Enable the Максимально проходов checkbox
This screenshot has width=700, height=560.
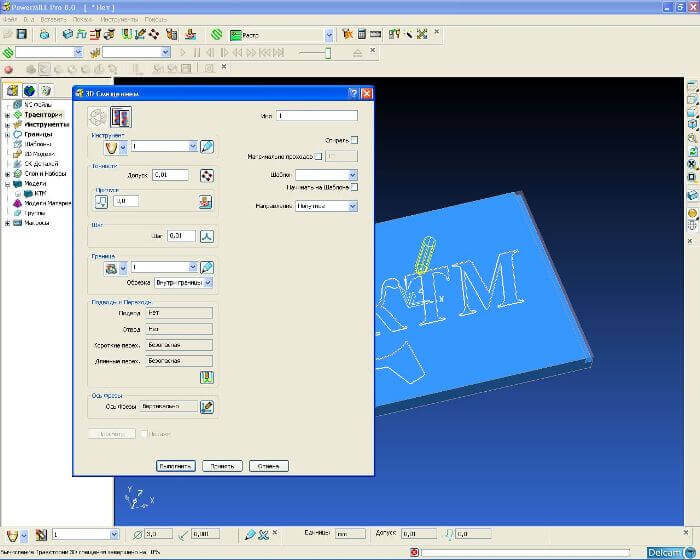319,156
